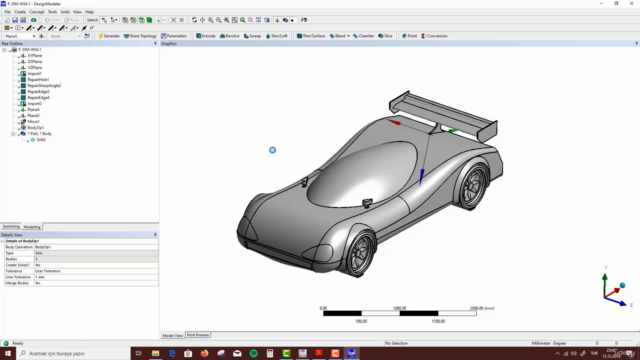Select YZPlane in the tree outline
Image resolution: width=640 pixels, height=360 pixels.
click(35, 68)
